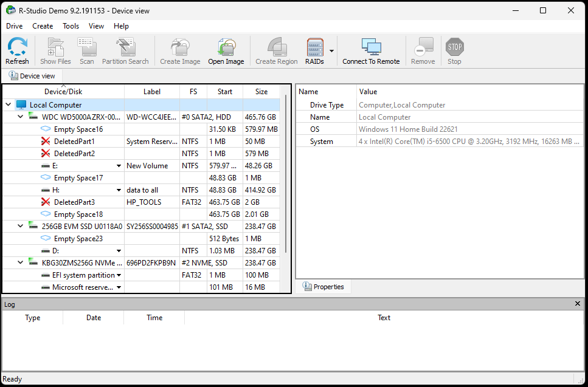Select the DeletedPart3 HP_TOOLS partition
Image resolution: width=588 pixels, height=387 pixels.
coord(74,202)
